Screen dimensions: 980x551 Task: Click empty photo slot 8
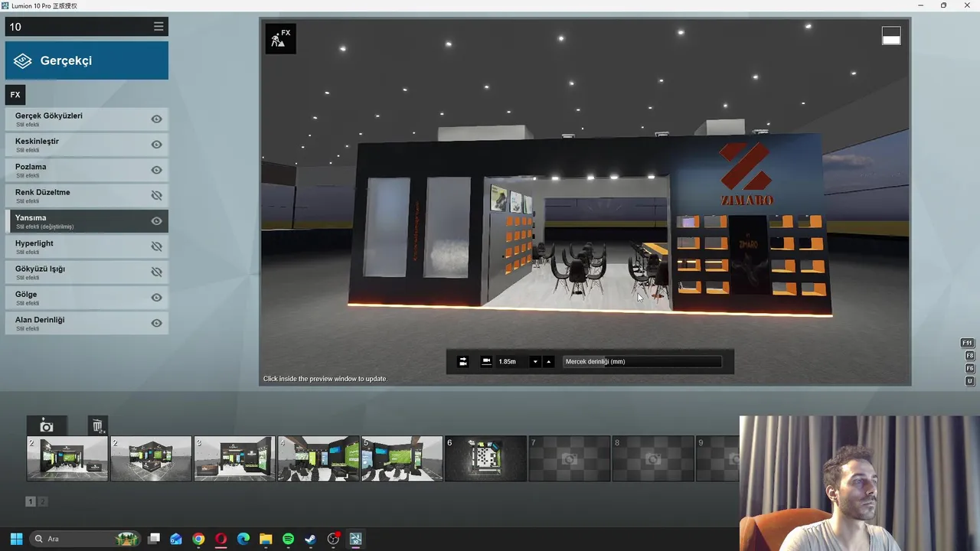click(x=653, y=458)
